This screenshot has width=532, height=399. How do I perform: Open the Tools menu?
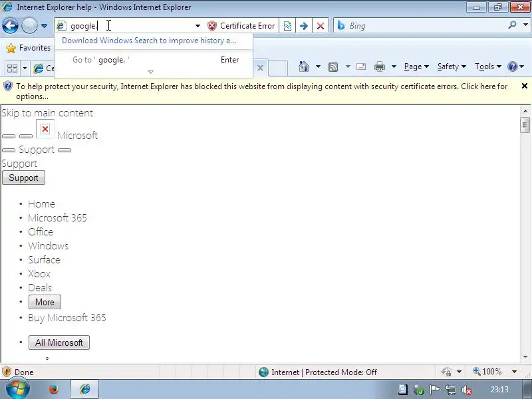tap(488, 66)
